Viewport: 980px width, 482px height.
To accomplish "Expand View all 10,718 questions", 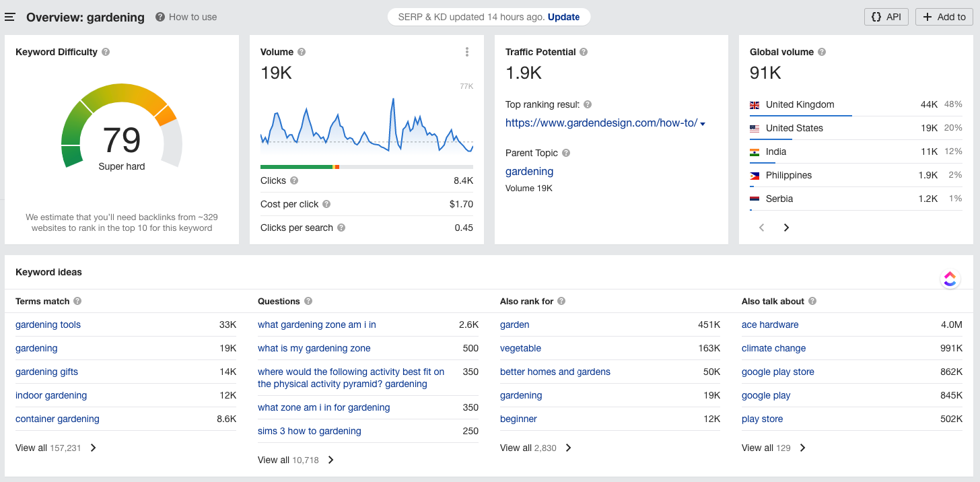I will coord(297,460).
